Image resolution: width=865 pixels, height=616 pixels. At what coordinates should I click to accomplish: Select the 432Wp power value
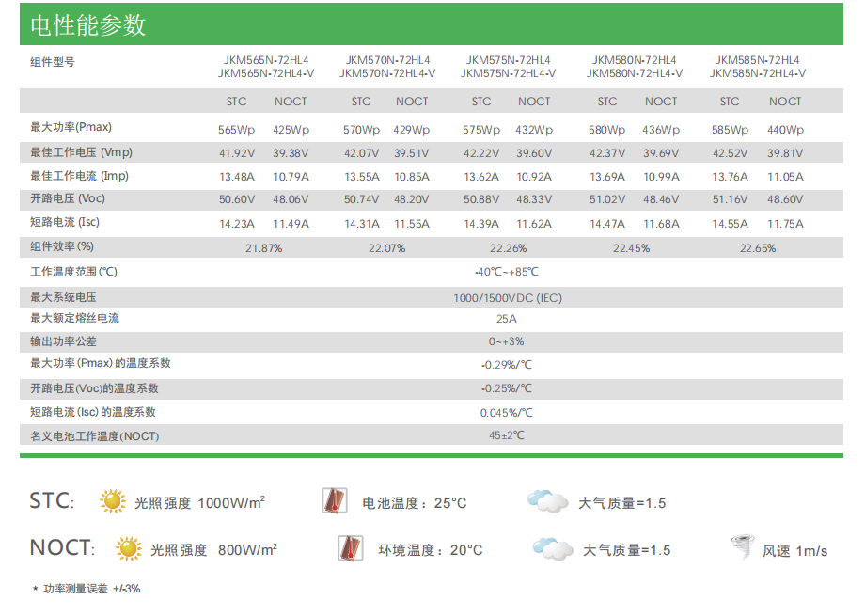point(534,130)
